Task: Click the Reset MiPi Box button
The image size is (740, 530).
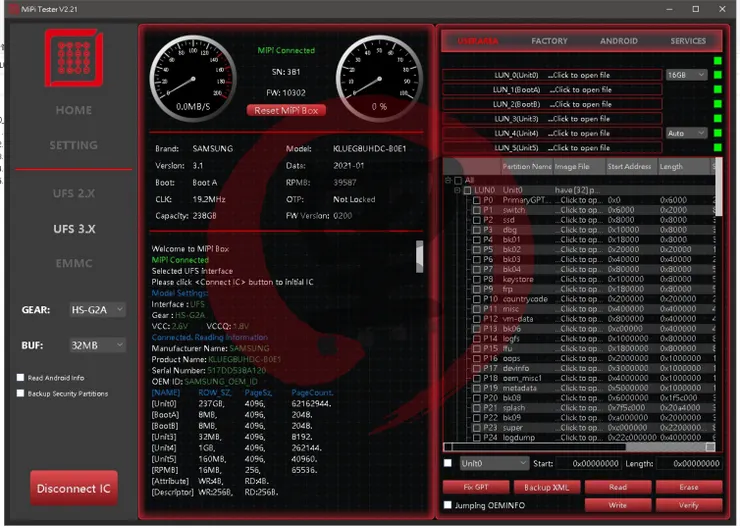Action: pos(286,110)
